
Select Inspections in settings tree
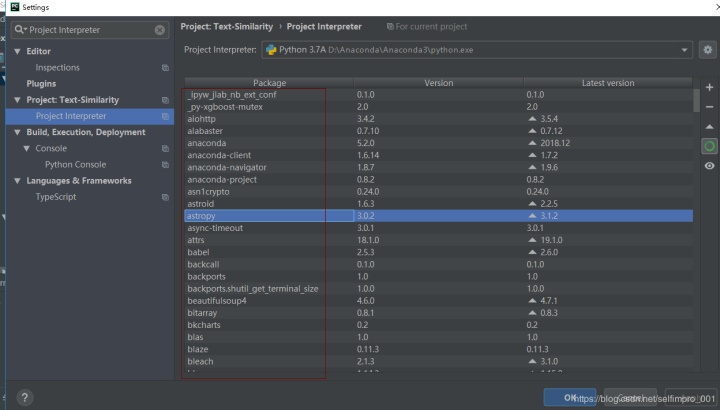coord(57,67)
